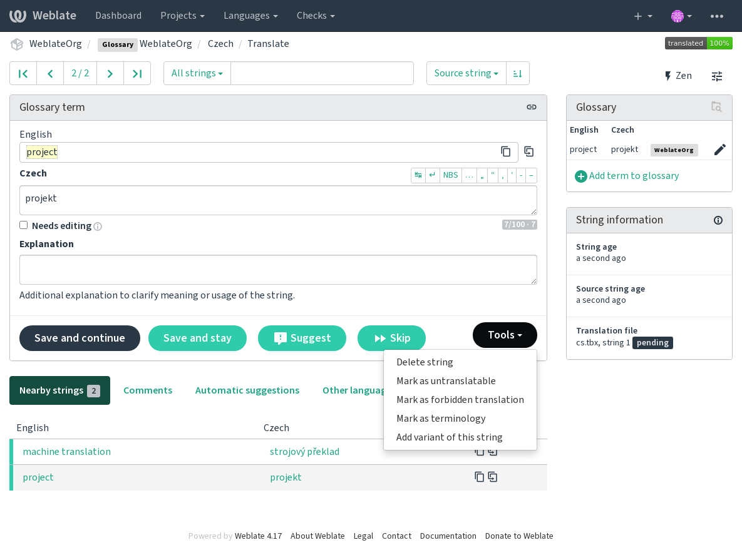Copy source string to clipboard icon
This screenshot has width=742, height=560.
505,151
